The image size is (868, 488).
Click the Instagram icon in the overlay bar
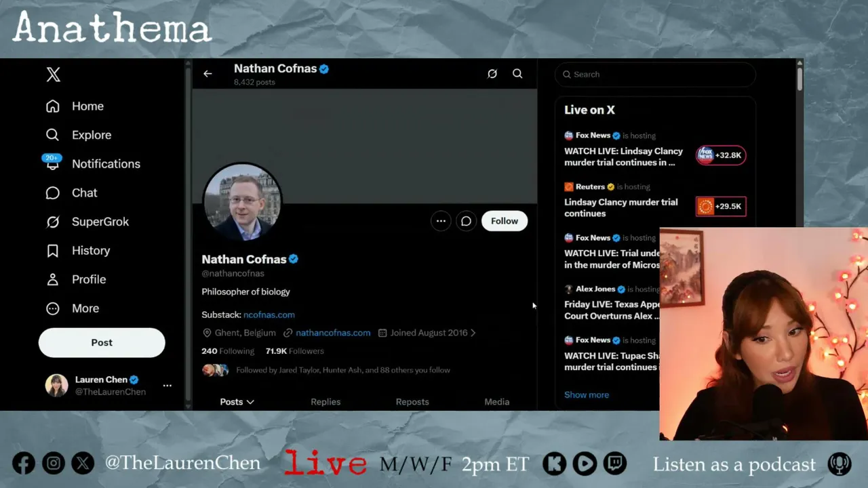tap(54, 464)
